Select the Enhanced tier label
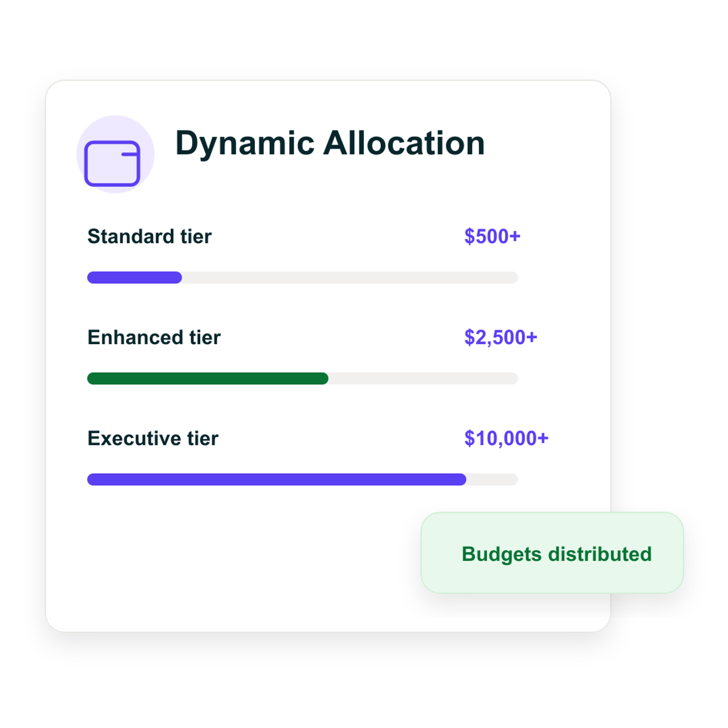Viewport: 728px width, 728px height. pyautogui.click(x=154, y=337)
